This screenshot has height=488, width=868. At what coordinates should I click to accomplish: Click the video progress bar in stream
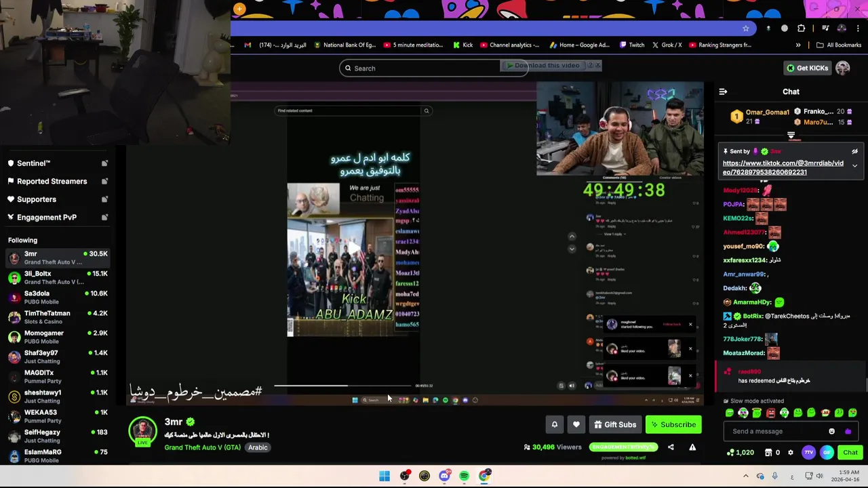342,386
